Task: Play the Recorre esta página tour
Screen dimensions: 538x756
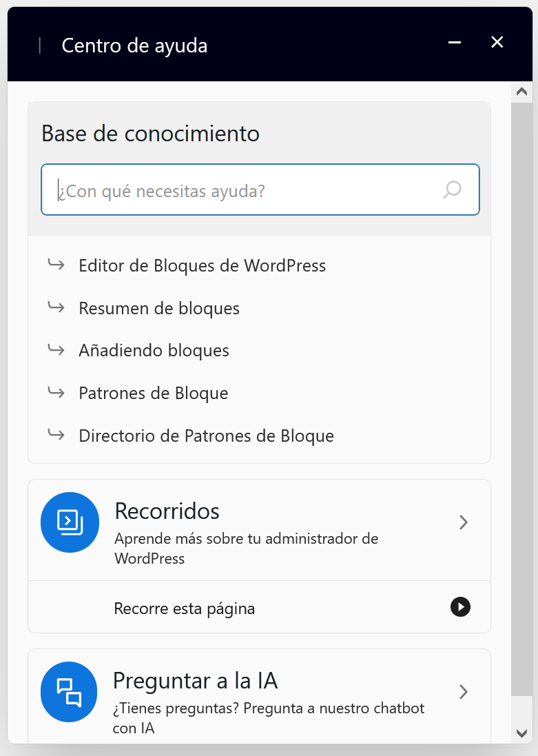Action: point(460,607)
